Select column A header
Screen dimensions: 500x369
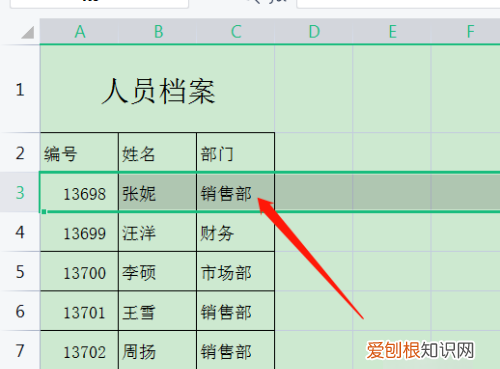(x=79, y=32)
